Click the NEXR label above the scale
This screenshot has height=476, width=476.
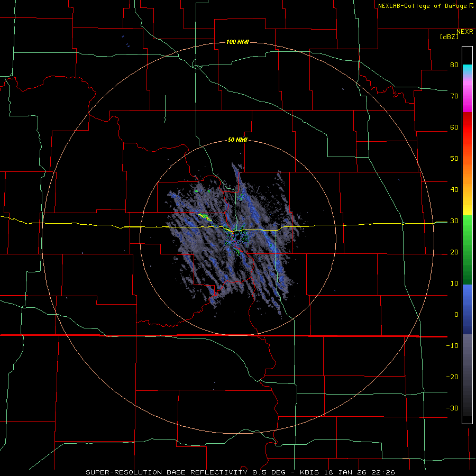tap(465, 32)
